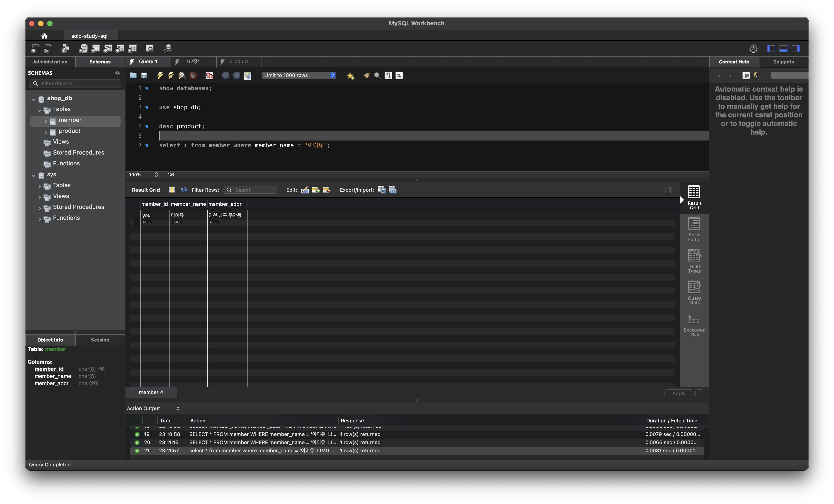Switch to the Session tab
Screen dimensions: 834x504
click(x=100, y=339)
